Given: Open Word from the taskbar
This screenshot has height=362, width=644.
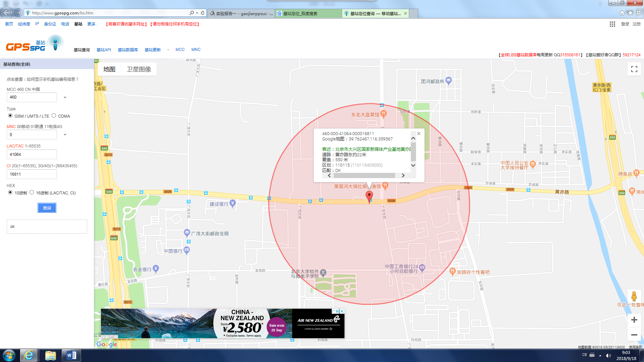Looking at the screenshot, I should [x=71, y=355].
